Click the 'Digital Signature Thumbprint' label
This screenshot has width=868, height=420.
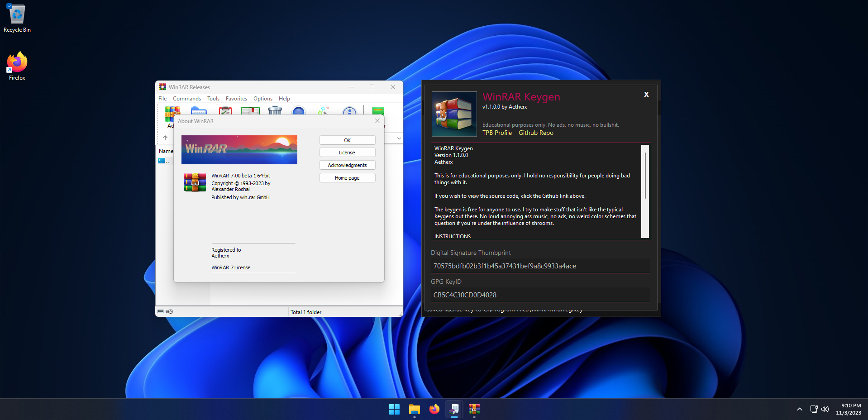[x=471, y=253]
